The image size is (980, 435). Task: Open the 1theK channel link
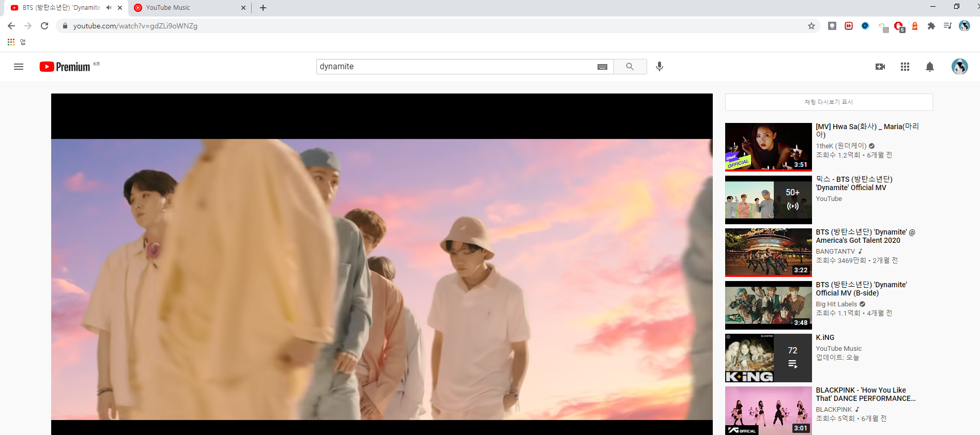tap(841, 146)
